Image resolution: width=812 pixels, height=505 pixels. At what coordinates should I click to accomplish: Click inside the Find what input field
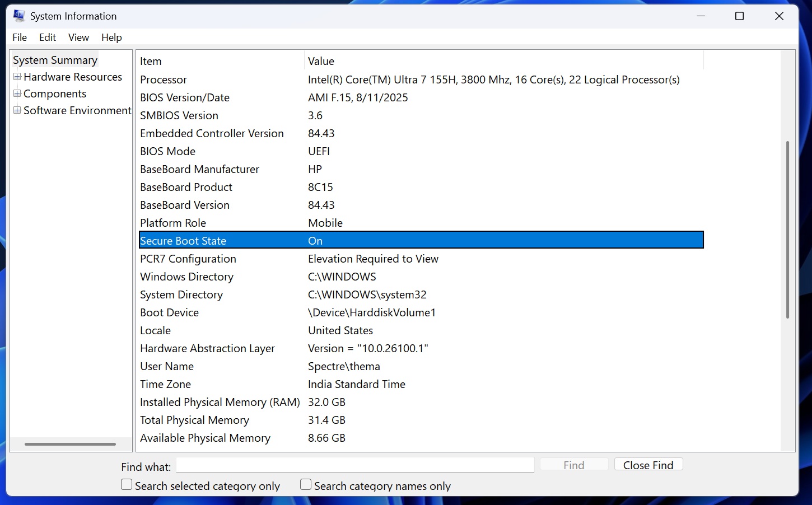pos(355,465)
